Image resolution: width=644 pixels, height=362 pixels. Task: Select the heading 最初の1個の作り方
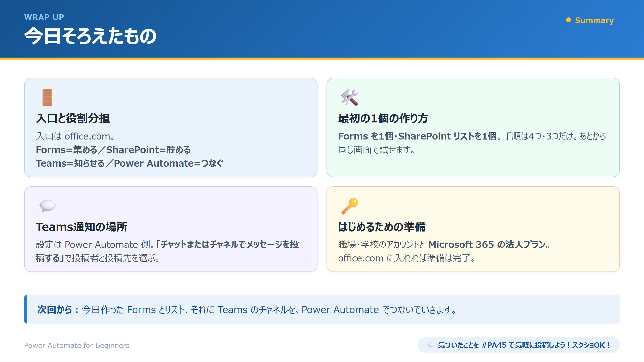click(x=383, y=118)
